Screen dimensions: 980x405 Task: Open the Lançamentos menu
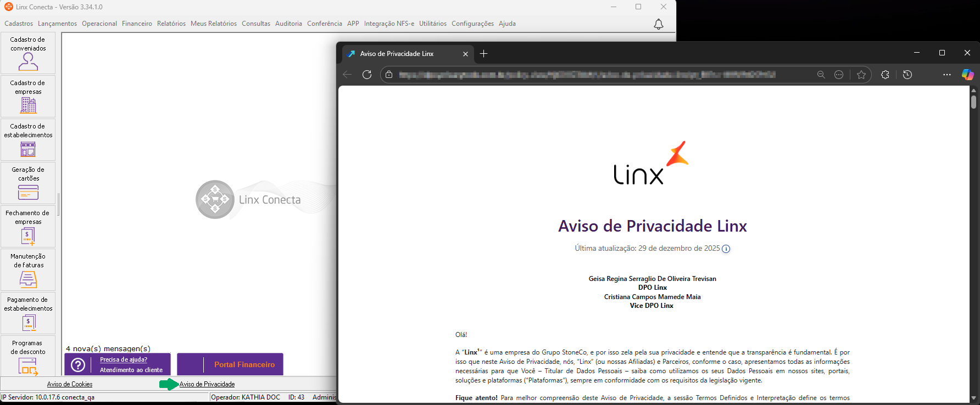(57, 24)
